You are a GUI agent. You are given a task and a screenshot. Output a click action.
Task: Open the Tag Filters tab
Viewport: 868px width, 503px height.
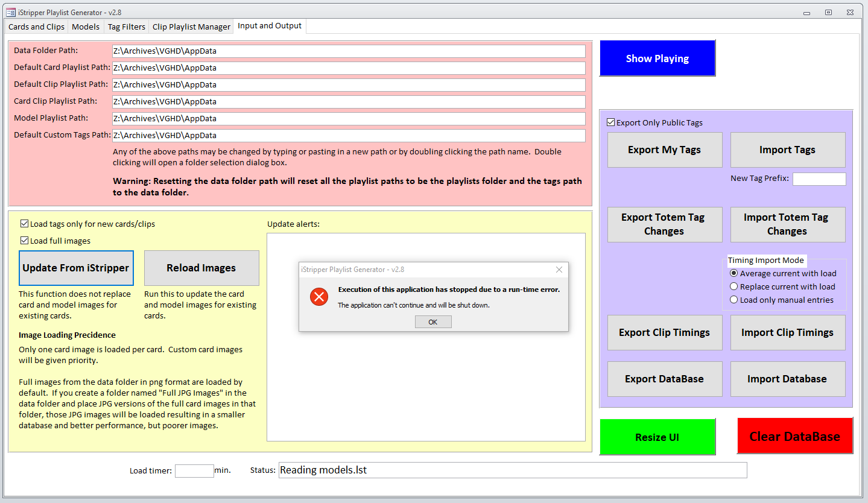point(127,27)
